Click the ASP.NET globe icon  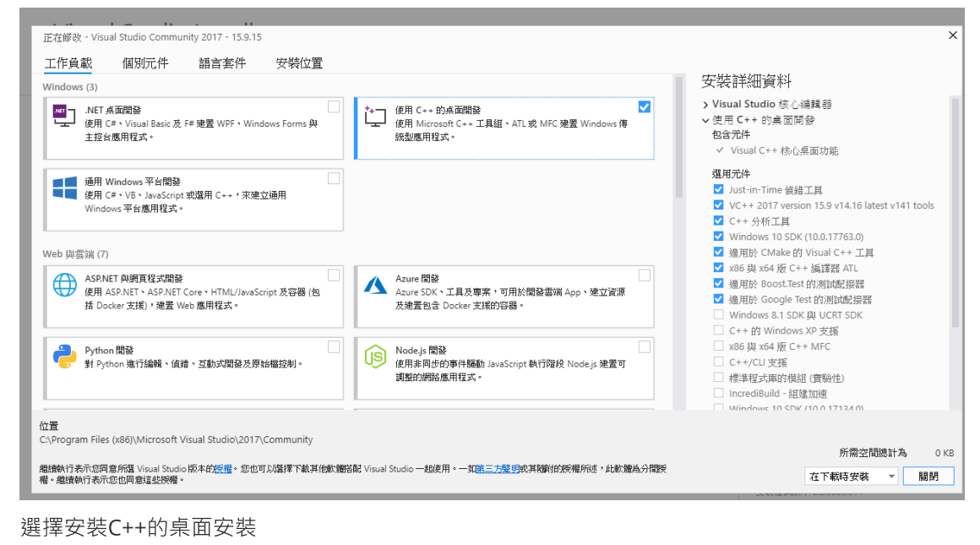(64, 285)
